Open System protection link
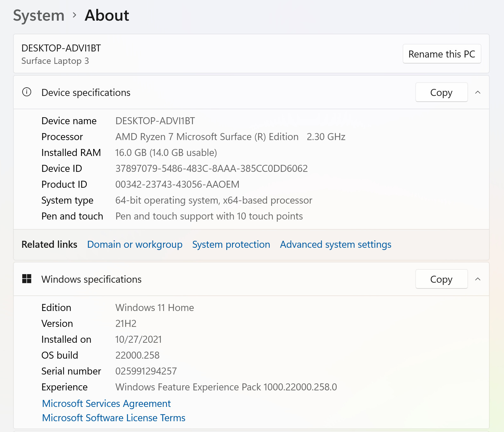 (231, 245)
